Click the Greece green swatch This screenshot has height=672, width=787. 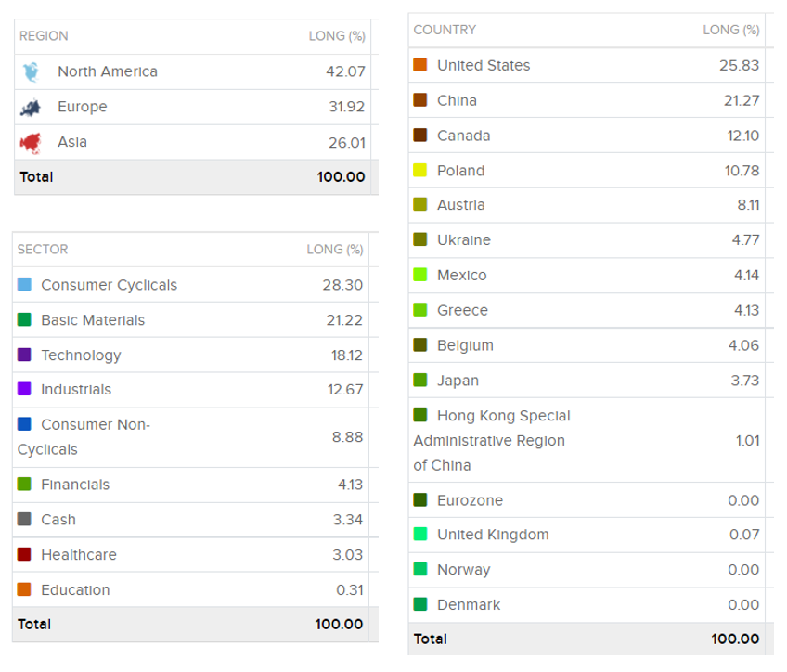click(x=420, y=310)
